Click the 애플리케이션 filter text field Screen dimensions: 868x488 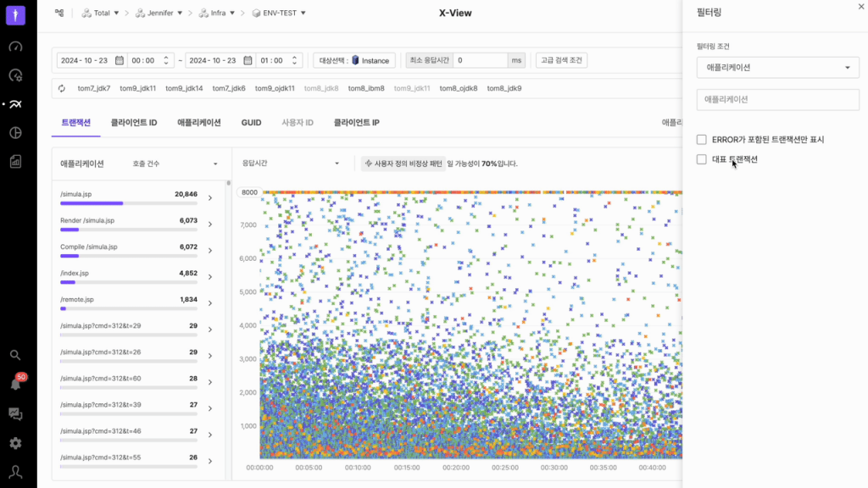[777, 100]
